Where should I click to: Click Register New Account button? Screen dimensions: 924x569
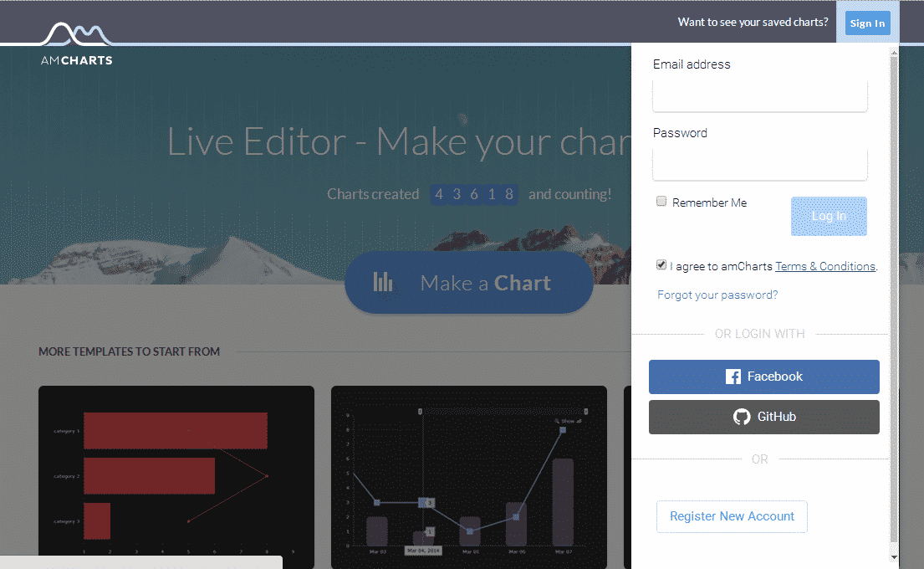(732, 516)
